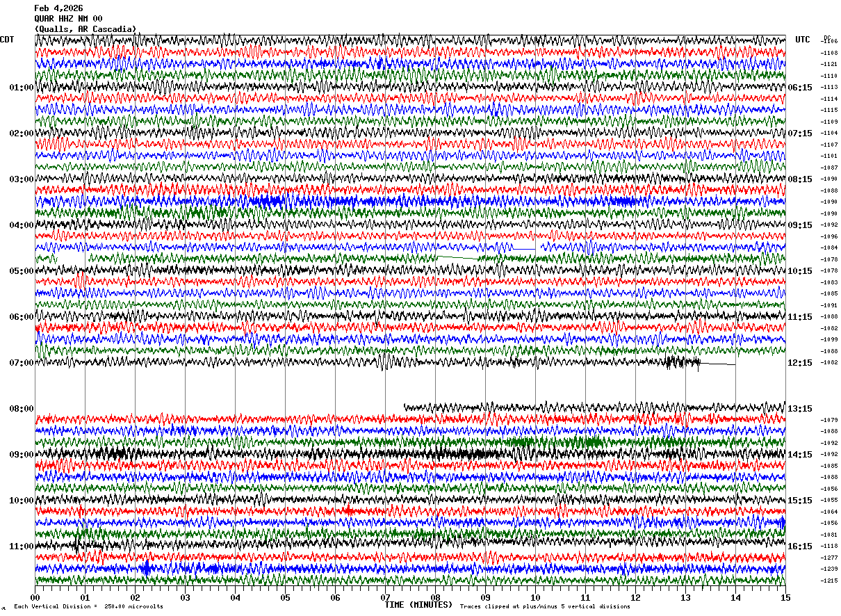Screen dimensions: 841x616
Task: Select the QUAR HHZ NM 00 station label
Action: [68, 19]
